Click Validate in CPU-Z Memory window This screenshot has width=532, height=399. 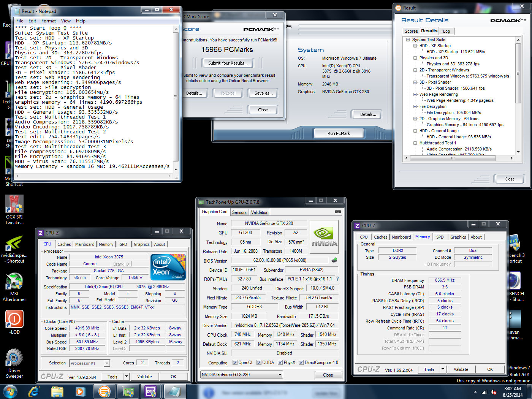[x=461, y=369]
